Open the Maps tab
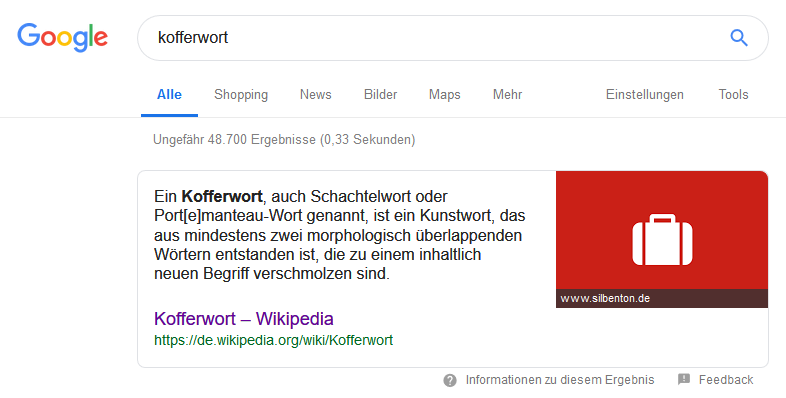Viewport: 786px width, 398px height. (x=445, y=95)
